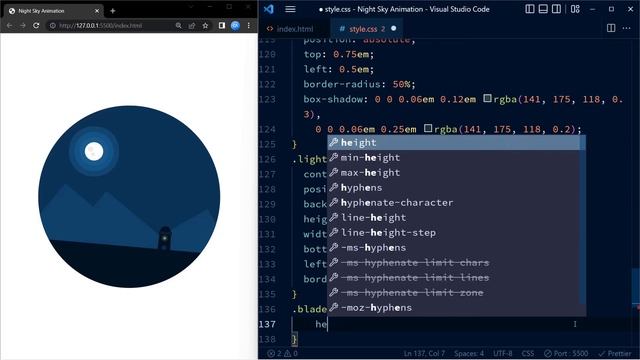View site information icon in Chrome
This screenshot has width=640, height=360.
point(53,25)
